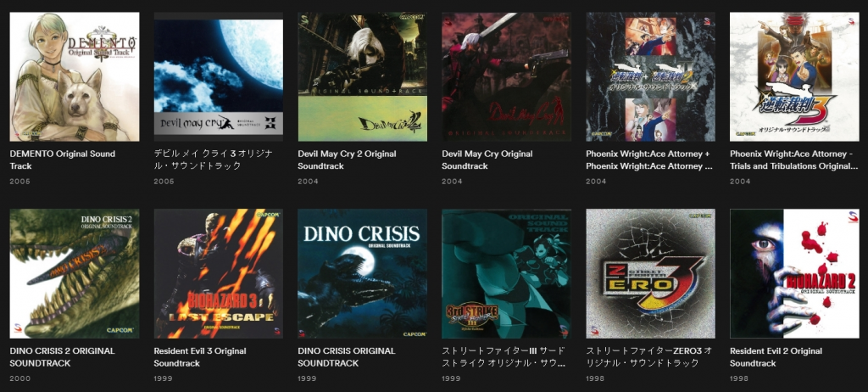The width and height of the screenshot is (868, 392).
Task: Select the DINO CRISIS ORIGINAL SOUNDTRACK title text
Action: (x=347, y=357)
